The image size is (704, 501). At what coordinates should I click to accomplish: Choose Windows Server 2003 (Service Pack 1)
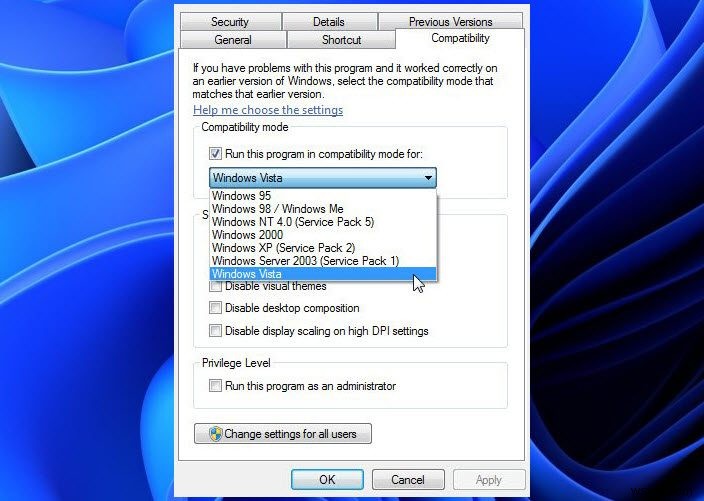point(323,261)
